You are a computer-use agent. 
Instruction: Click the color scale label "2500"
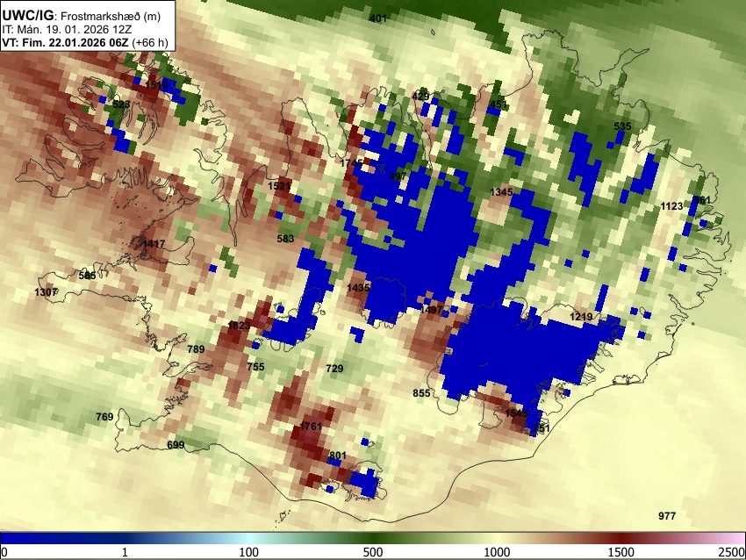click(732, 552)
